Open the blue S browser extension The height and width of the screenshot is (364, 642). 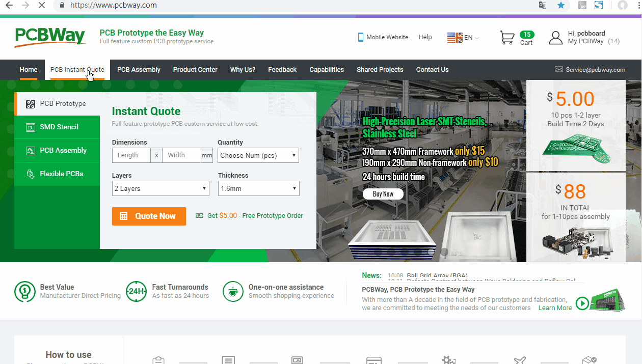coord(599,6)
